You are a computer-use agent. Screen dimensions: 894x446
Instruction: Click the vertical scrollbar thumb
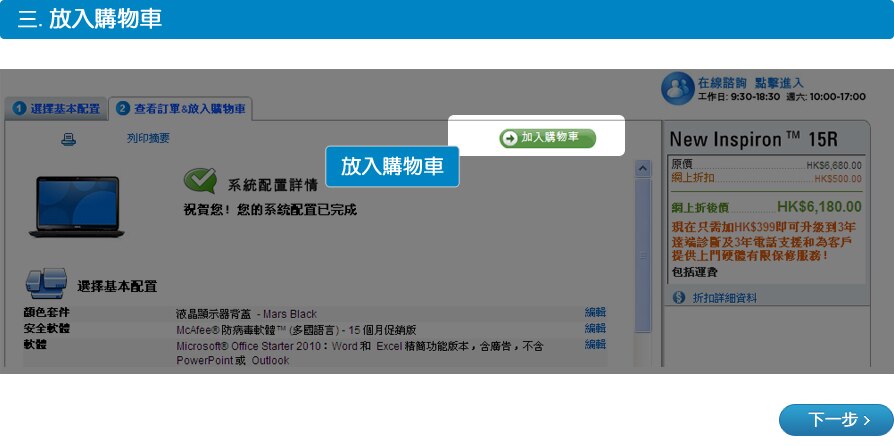(643, 255)
